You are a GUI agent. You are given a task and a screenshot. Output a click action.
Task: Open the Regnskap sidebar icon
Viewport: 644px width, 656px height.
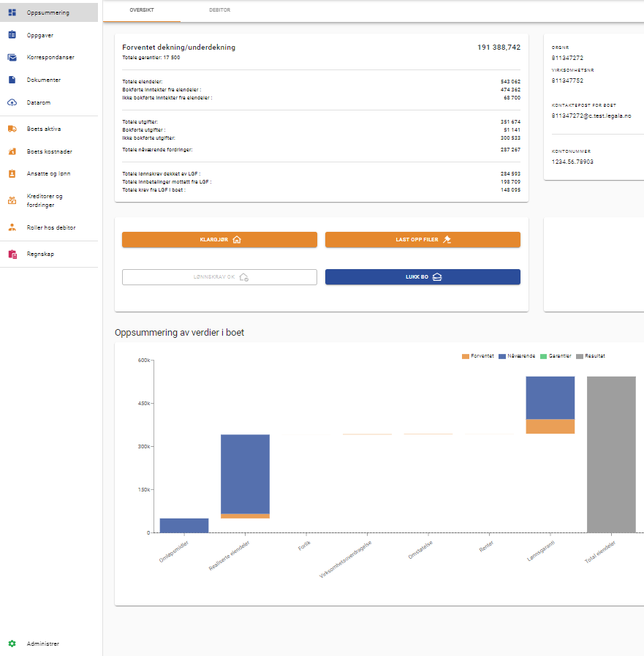(x=12, y=255)
